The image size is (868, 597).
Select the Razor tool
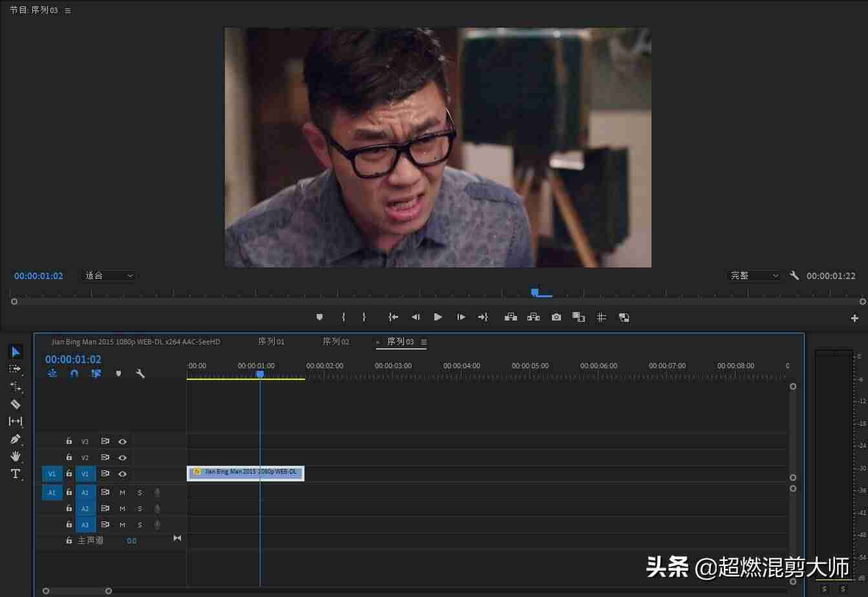[16, 404]
